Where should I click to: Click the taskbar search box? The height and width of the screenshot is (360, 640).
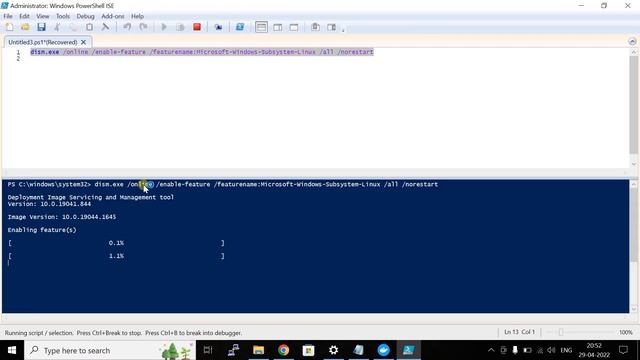(x=110, y=350)
